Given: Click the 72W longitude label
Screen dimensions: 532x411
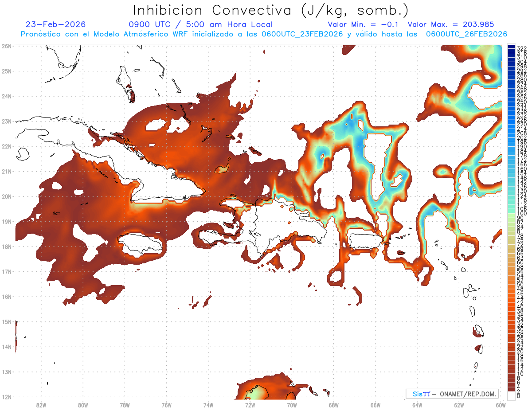Looking at the screenshot, I should 250,405.
